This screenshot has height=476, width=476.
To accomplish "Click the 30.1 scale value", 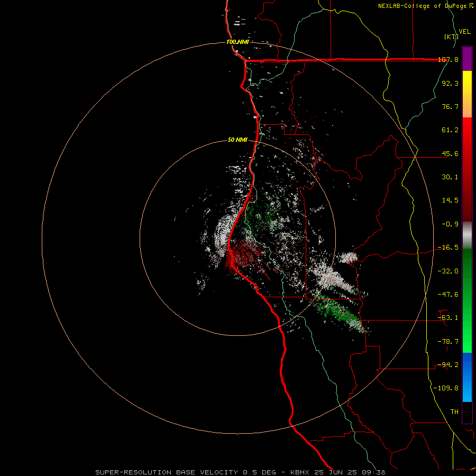I will pos(450,177).
